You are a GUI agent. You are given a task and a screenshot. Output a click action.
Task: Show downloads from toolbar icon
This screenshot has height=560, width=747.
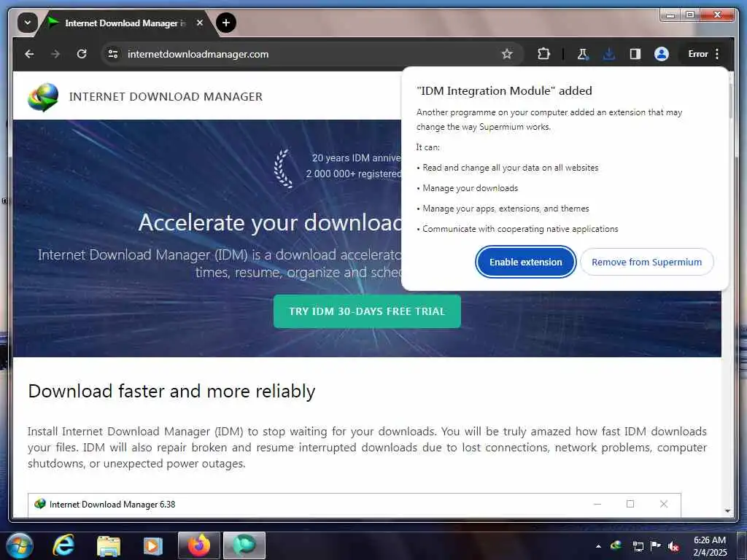pyautogui.click(x=609, y=54)
